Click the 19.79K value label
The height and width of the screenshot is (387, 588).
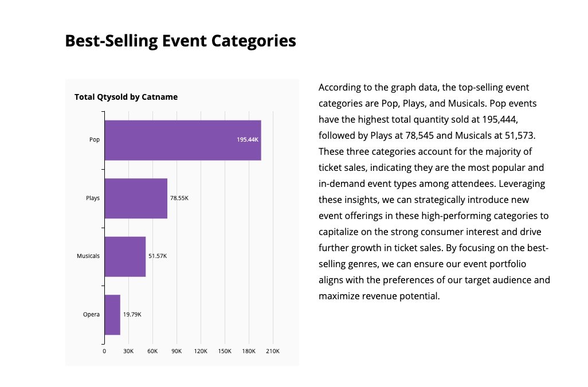(132, 314)
